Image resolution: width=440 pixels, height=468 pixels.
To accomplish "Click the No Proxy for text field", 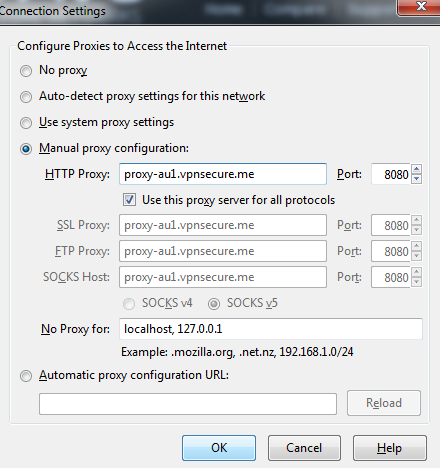I will coord(271,329).
